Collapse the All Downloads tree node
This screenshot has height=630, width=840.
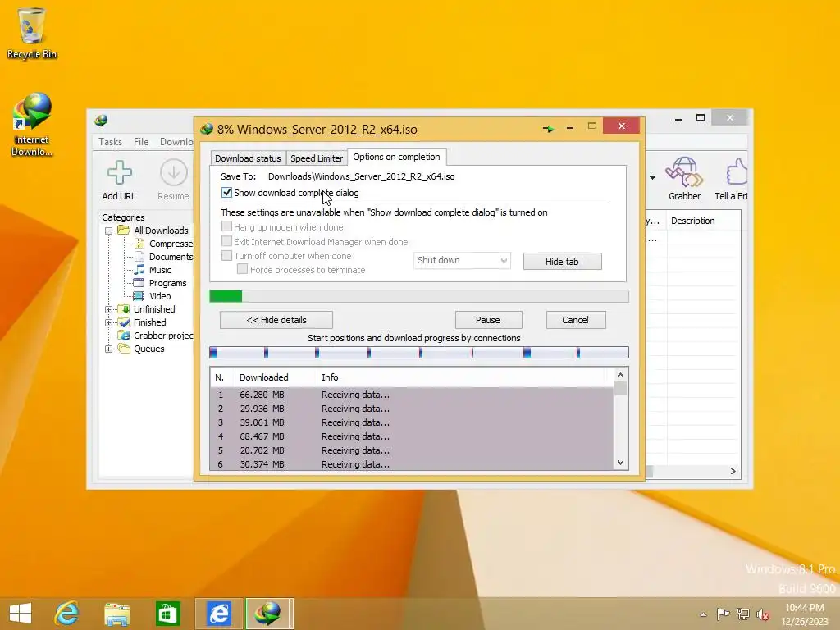click(109, 231)
